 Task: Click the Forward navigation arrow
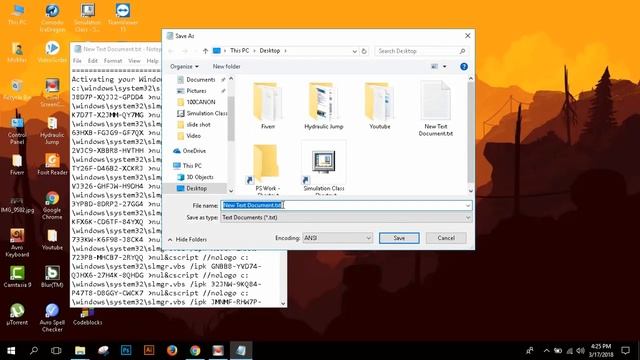[185, 51]
